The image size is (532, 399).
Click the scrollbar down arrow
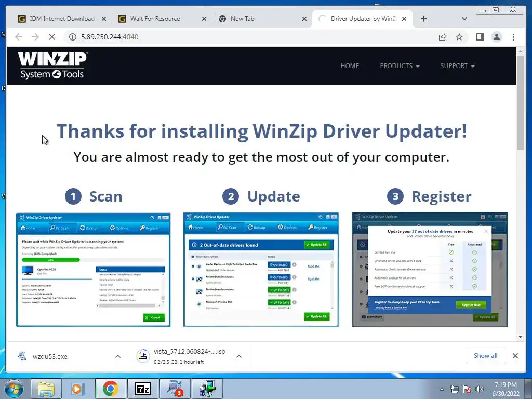coord(520,337)
